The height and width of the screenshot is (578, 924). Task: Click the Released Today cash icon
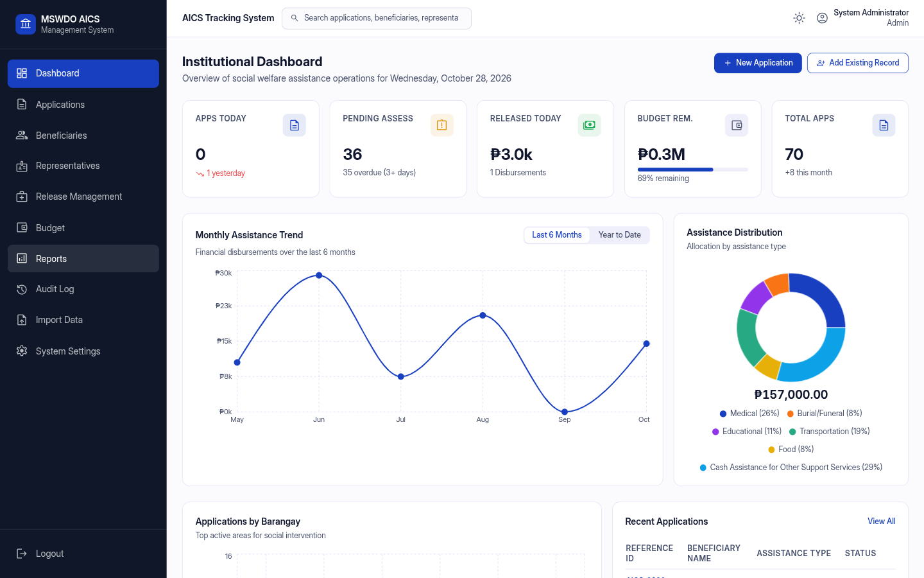(x=589, y=125)
